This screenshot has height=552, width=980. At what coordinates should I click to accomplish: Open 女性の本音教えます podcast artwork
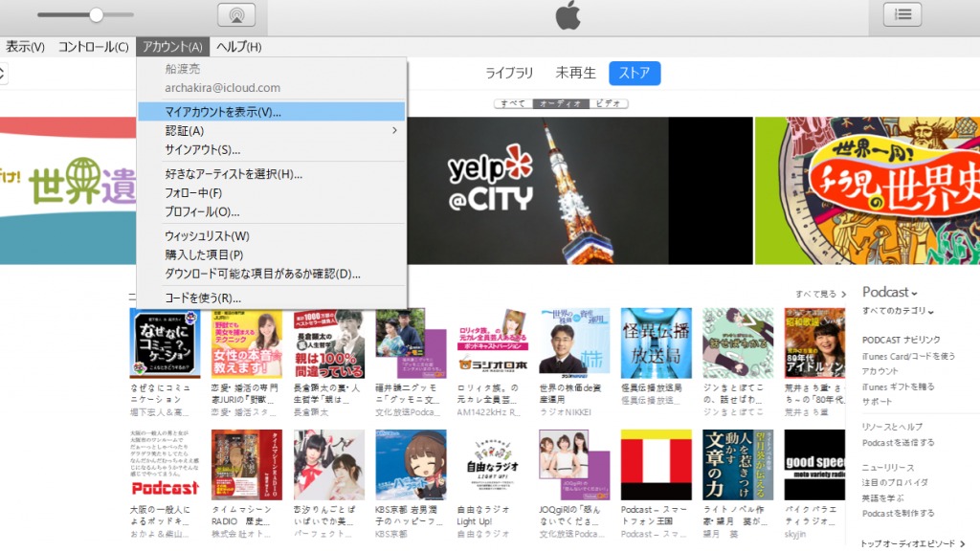[x=246, y=342]
